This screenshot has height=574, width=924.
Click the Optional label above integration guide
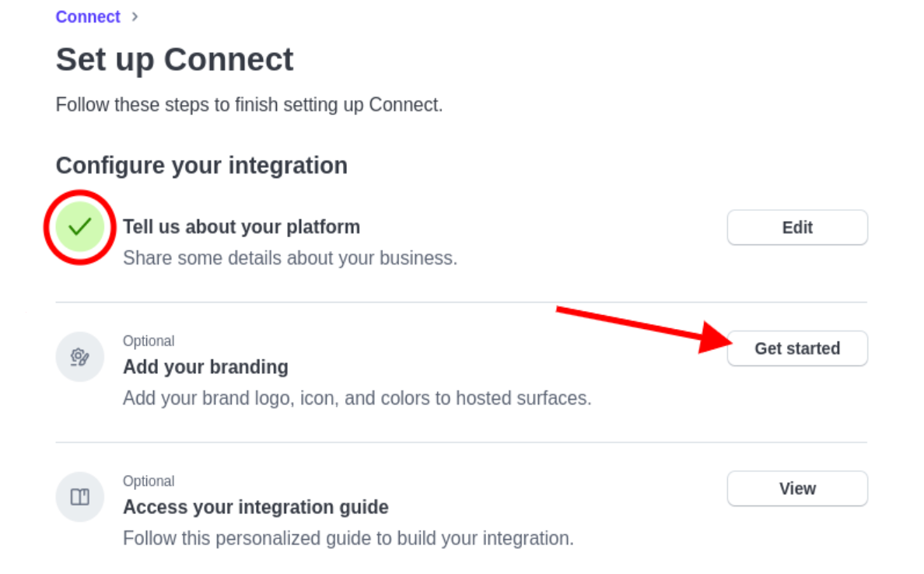(x=149, y=481)
